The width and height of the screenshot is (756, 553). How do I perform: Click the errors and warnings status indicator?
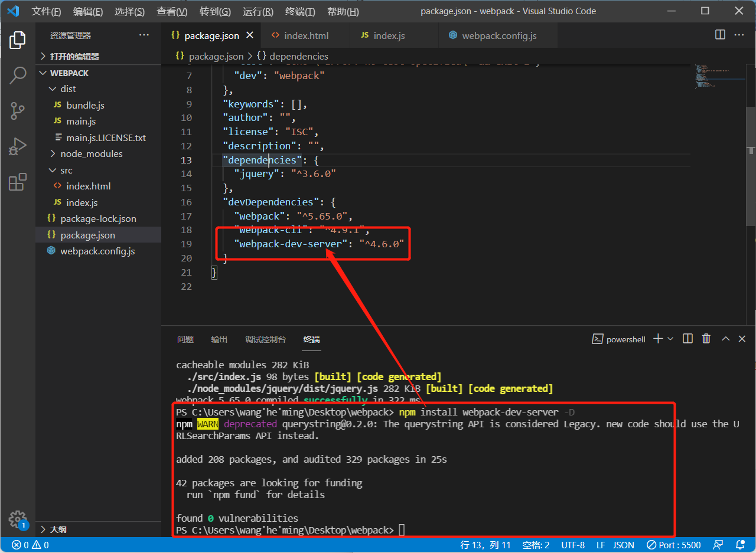click(x=30, y=545)
